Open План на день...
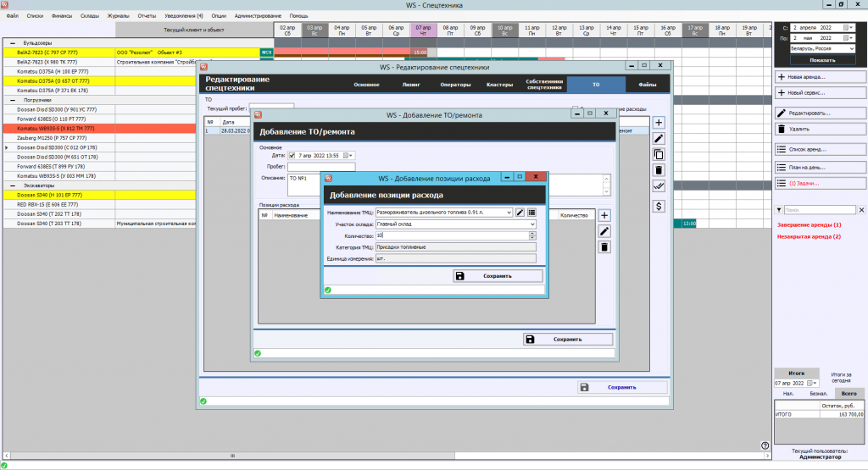 tap(821, 167)
